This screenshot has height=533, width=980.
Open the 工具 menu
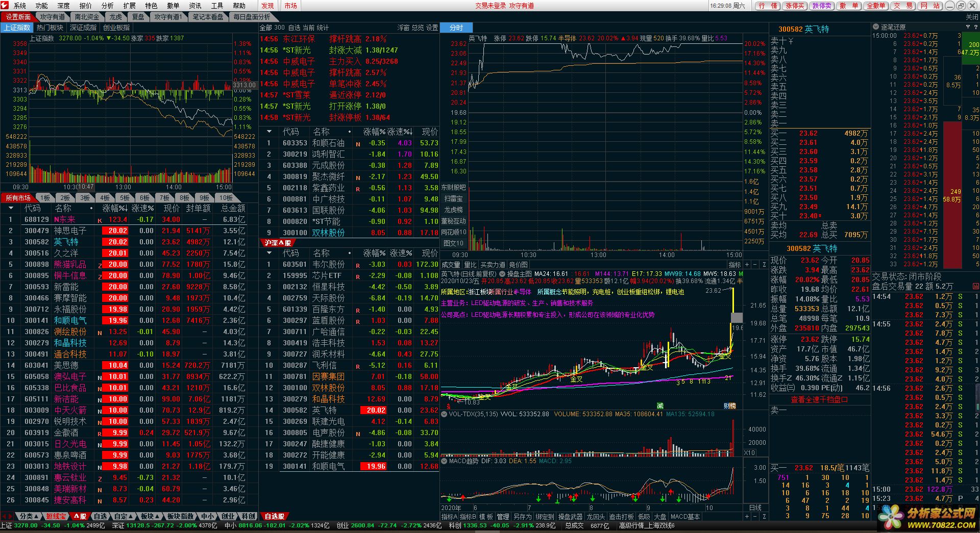217,6
